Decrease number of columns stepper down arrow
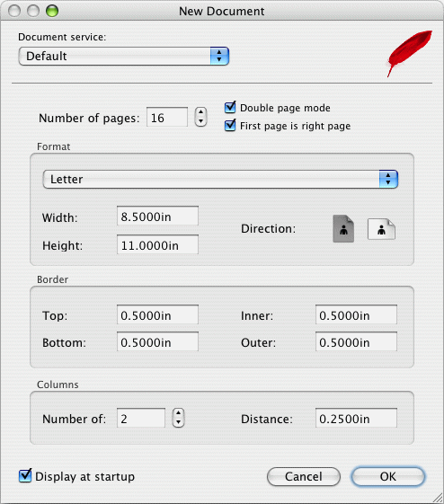 [179, 422]
